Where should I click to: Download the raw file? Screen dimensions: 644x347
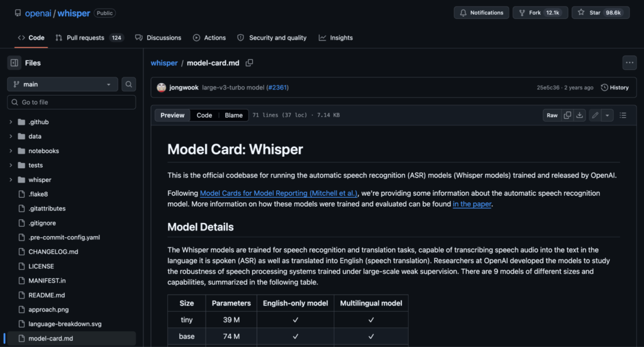tap(579, 115)
